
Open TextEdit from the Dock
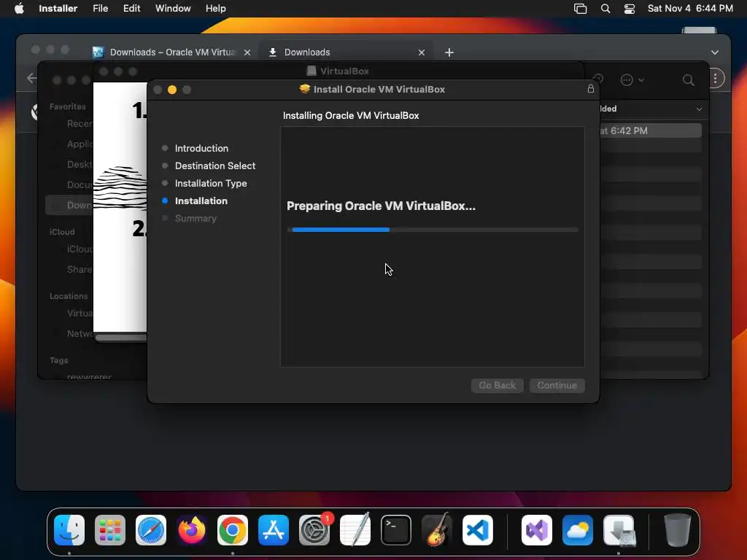pyautogui.click(x=355, y=530)
